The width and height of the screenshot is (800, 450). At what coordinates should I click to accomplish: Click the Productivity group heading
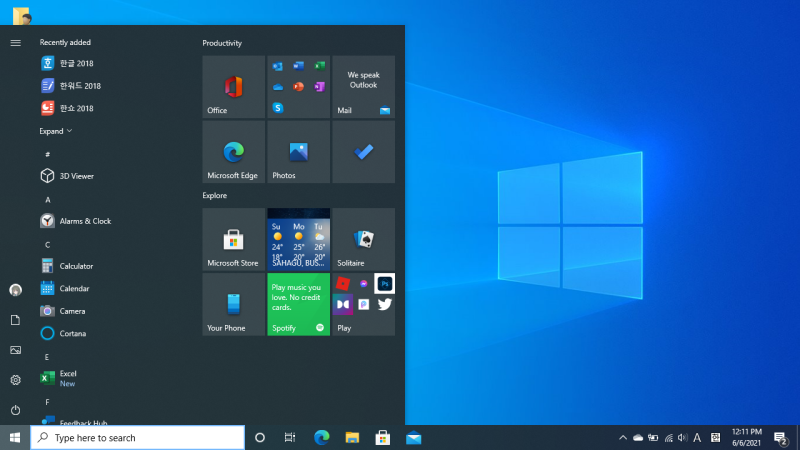(222, 43)
